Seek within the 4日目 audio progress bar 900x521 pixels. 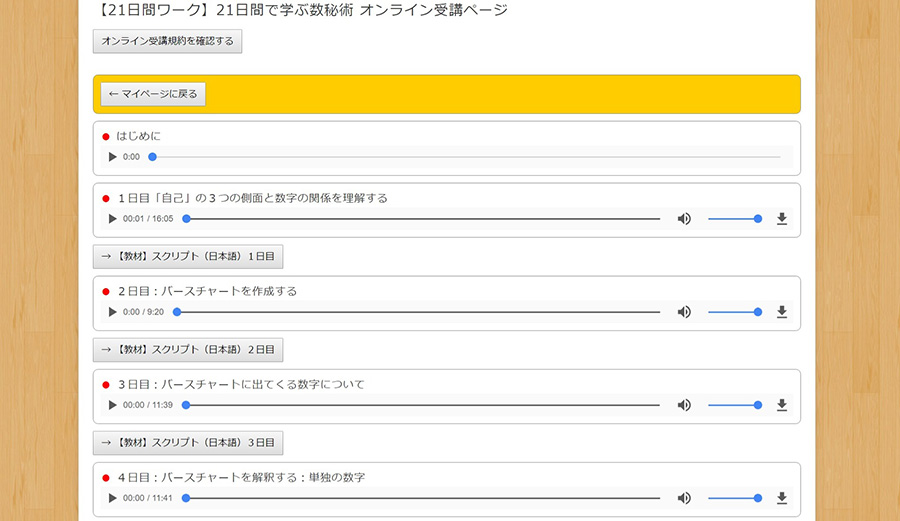[x=421, y=498]
